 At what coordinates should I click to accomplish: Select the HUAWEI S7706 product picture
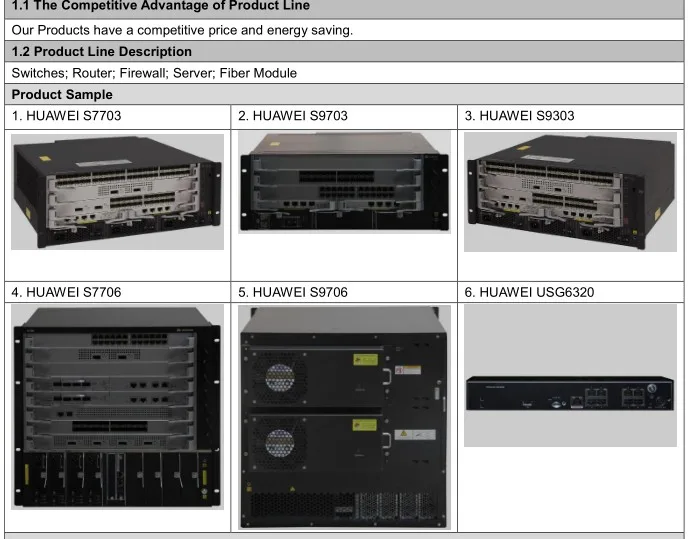[117, 407]
